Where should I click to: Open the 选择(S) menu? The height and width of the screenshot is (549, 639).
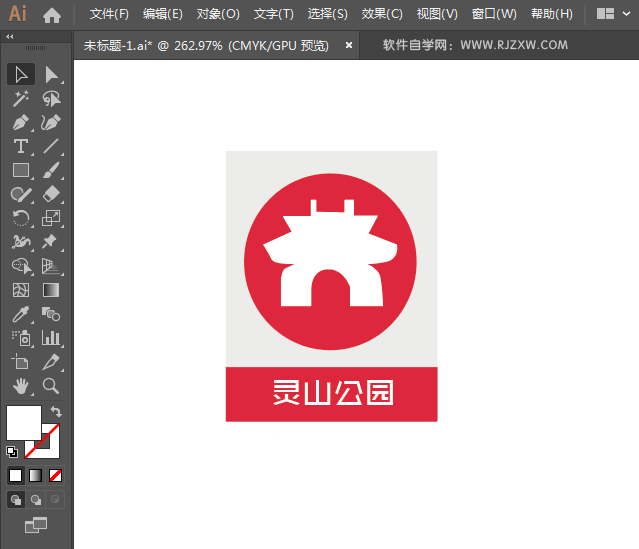[x=328, y=14]
